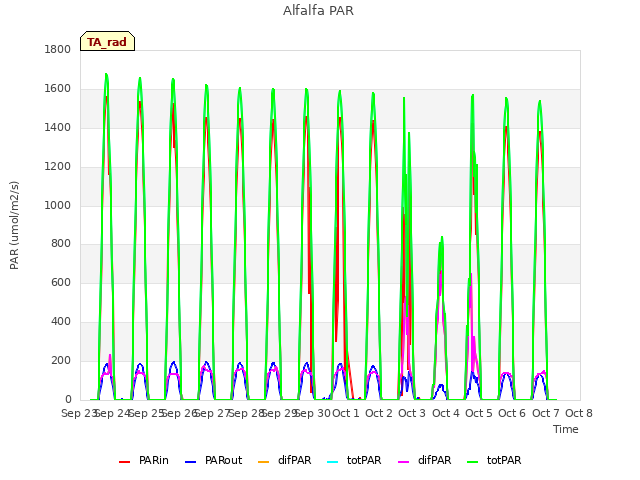The height and width of the screenshot is (480, 640).
Task: Click the orange difPAR legend swatch
Action: tap(264, 462)
